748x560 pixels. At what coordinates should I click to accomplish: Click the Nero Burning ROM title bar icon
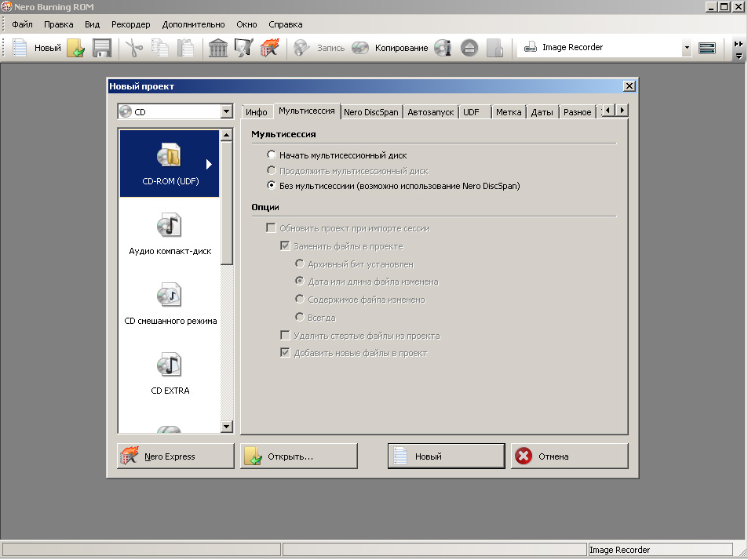click(x=6, y=7)
